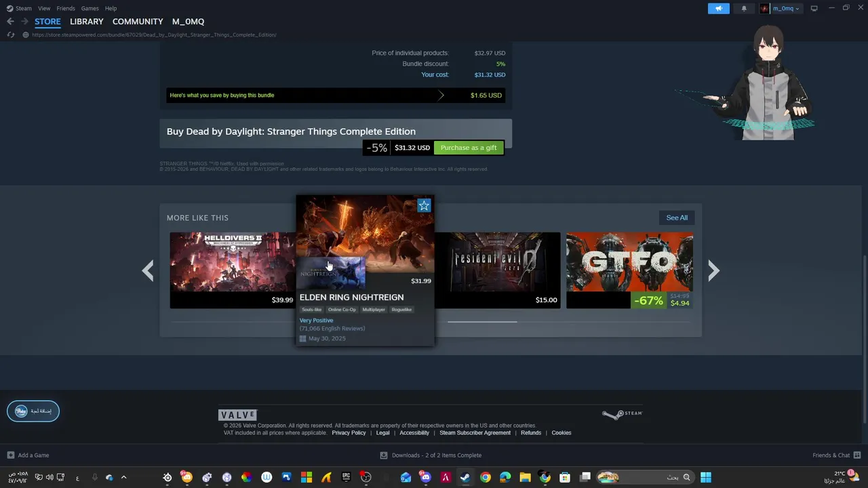Click the Roguelike tag
868x488 pixels.
[401, 310]
